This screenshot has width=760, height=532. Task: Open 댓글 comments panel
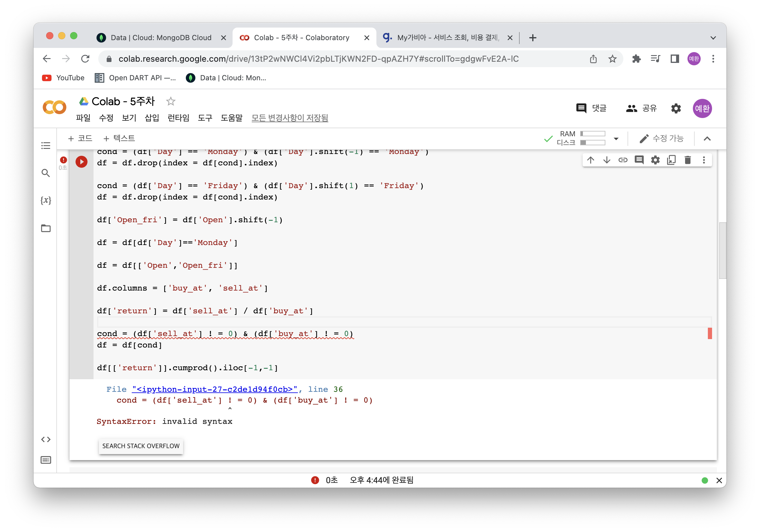pos(591,108)
